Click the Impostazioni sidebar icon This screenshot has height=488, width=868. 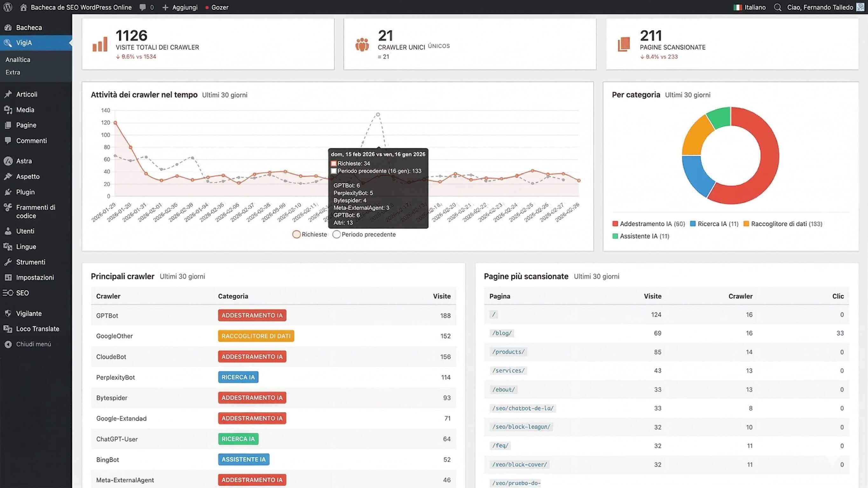(x=8, y=277)
